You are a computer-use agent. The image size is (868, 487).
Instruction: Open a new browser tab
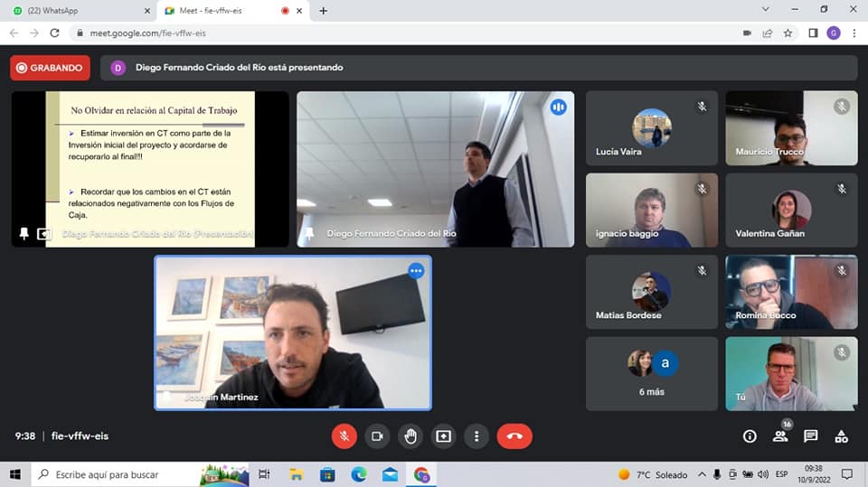click(x=324, y=11)
